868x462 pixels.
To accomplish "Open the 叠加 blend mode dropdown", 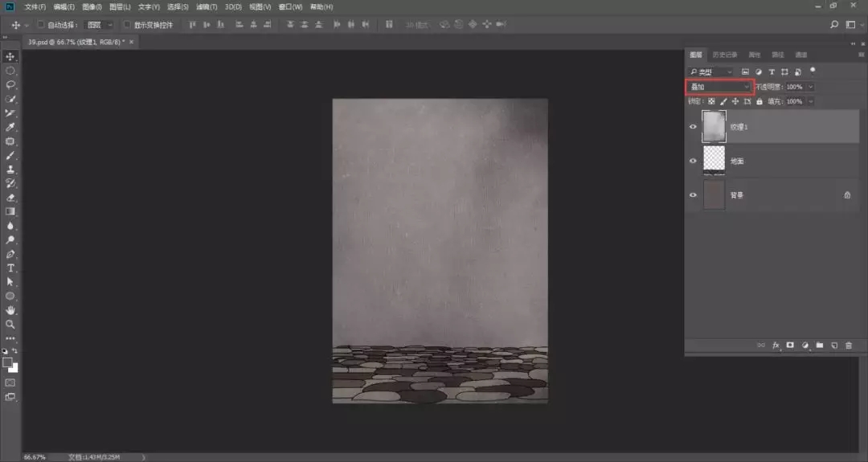I will tap(719, 86).
